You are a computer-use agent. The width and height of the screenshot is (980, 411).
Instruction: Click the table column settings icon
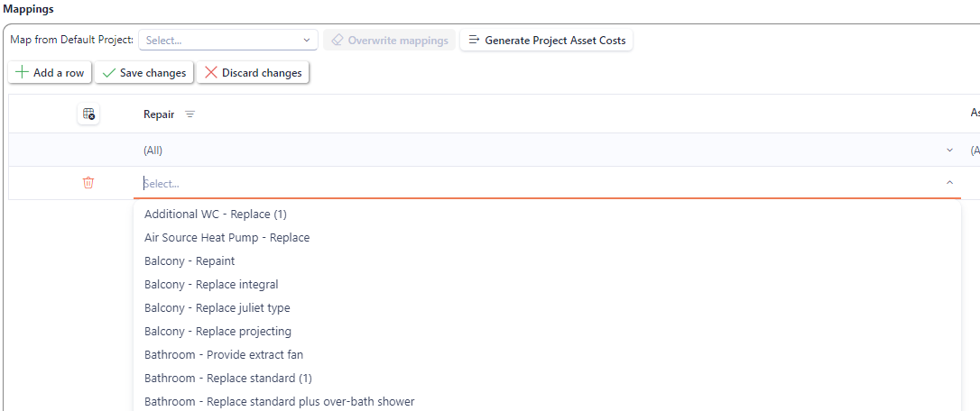(88, 114)
